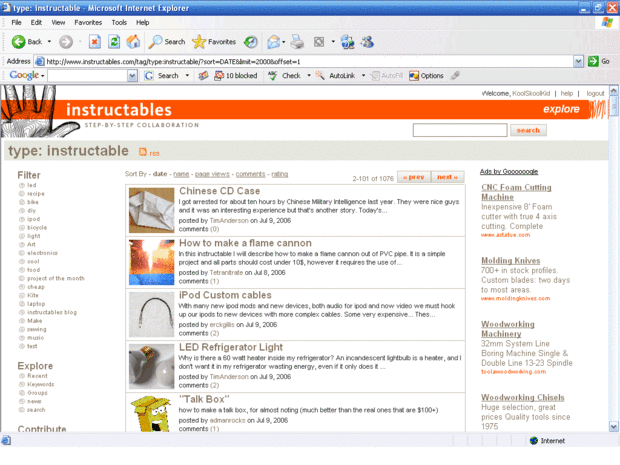620x465 pixels.
Task: Expand the AutoLink dropdown arrow
Action: [363, 76]
